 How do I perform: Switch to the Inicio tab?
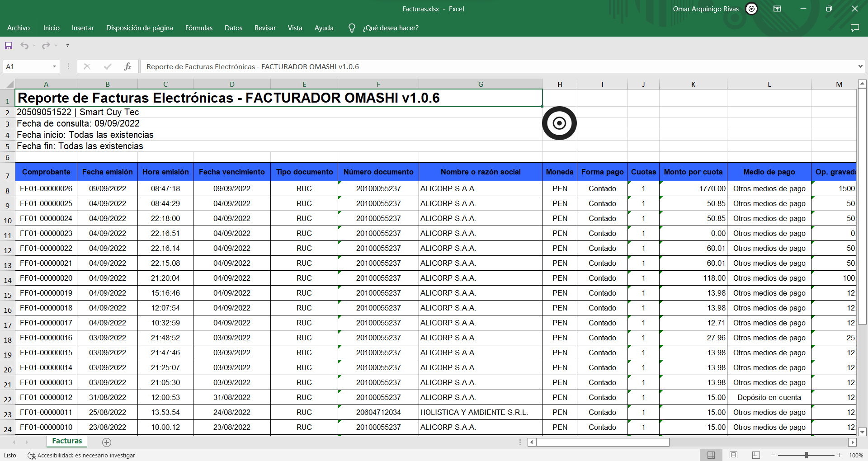(x=52, y=28)
